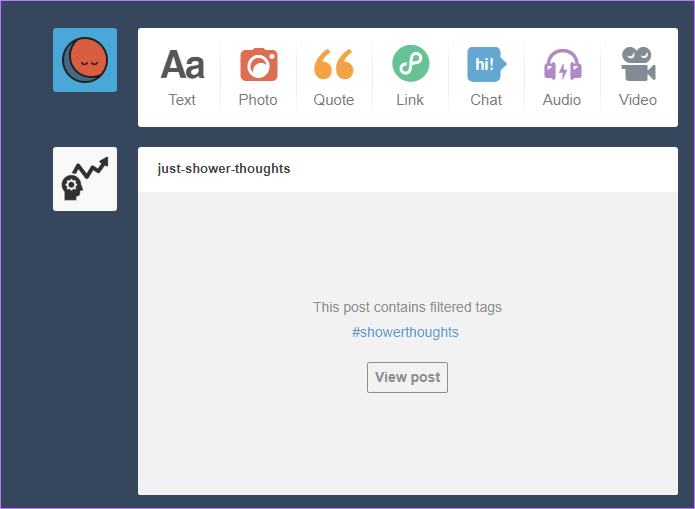Select the Photo camera icon
Screen dimensions: 695x509
(258, 65)
